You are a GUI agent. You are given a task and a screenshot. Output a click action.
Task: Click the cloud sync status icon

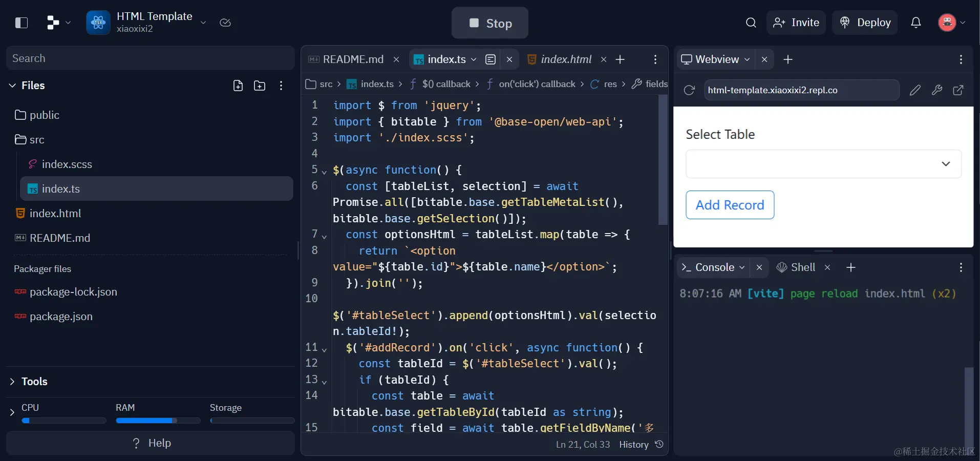(225, 23)
